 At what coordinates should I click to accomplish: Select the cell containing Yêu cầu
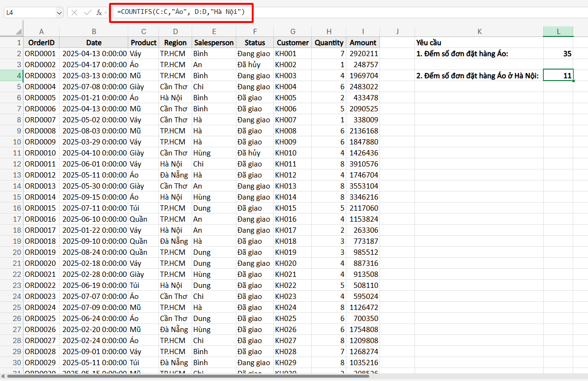point(478,43)
